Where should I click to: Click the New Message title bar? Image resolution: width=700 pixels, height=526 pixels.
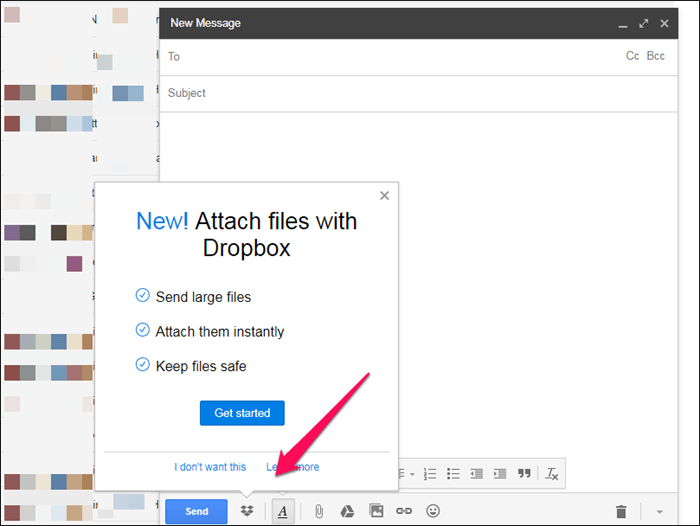(419, 23)
